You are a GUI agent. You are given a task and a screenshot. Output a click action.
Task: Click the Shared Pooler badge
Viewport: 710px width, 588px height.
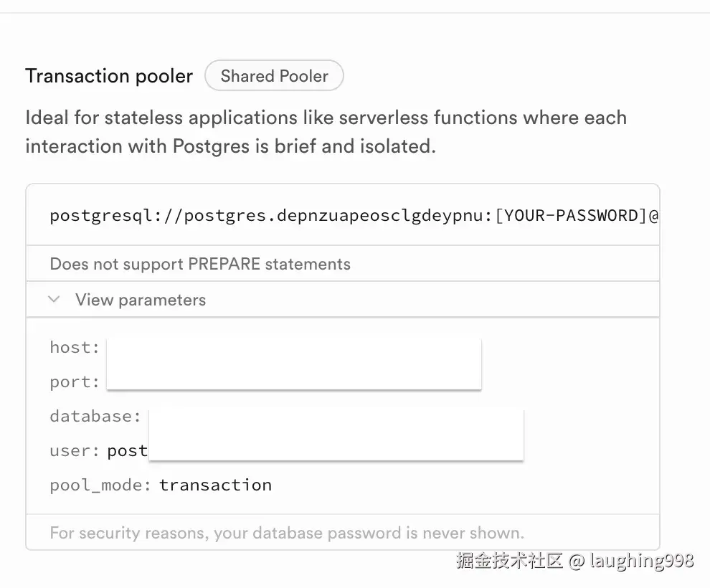[x=274, y=76]
